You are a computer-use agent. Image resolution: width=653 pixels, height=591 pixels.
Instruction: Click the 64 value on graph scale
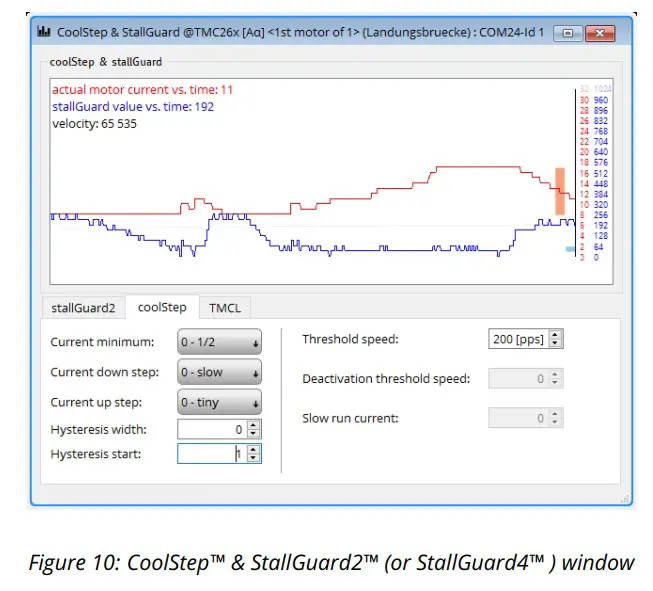(598, 247)
